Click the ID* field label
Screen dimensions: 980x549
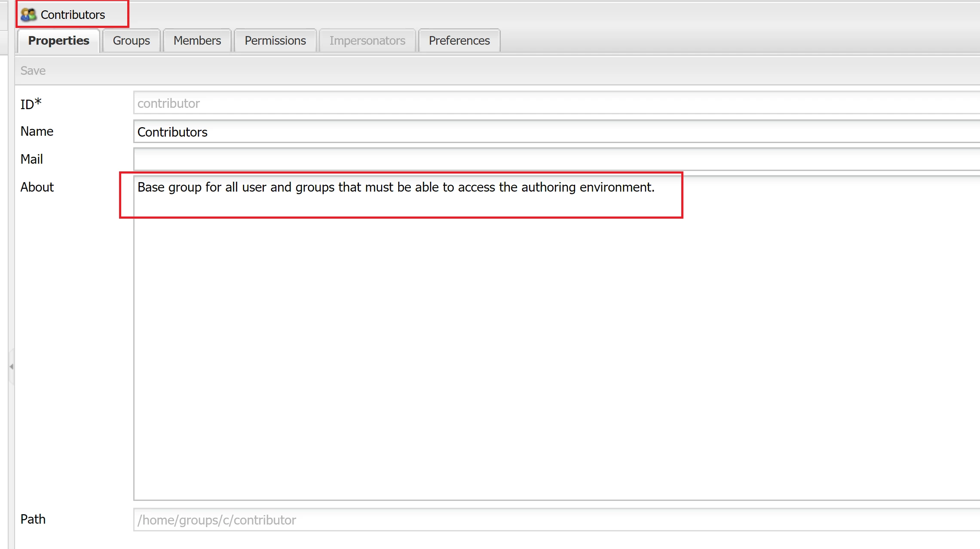tap(31, 104)
